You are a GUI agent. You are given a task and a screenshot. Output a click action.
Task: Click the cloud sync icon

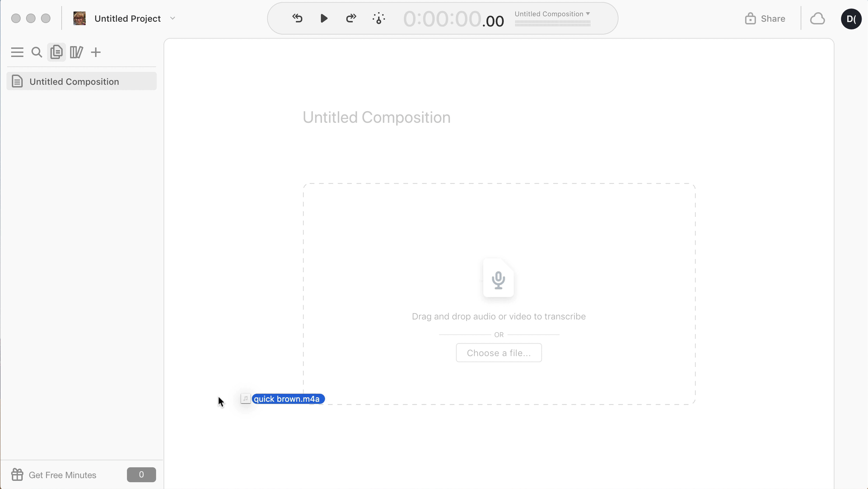pyautogui.click(x=817, y=19)
